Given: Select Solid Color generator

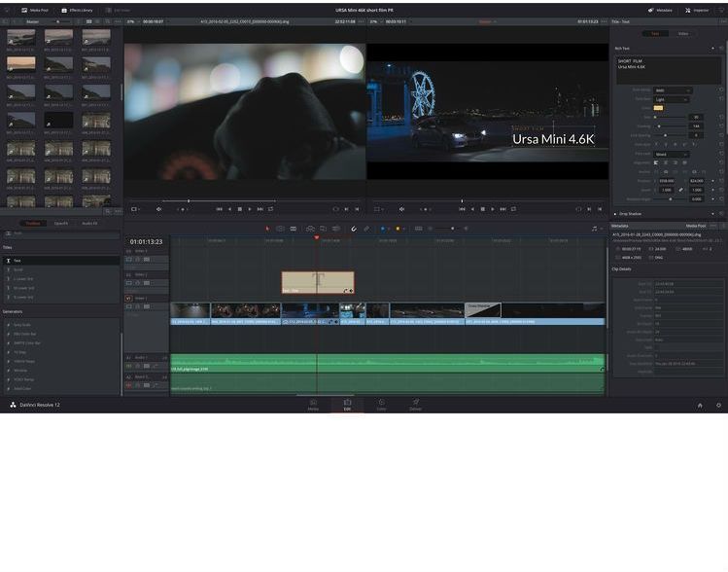Looking at the screenshot, I should pyautogui.click(x=60, y=388).
